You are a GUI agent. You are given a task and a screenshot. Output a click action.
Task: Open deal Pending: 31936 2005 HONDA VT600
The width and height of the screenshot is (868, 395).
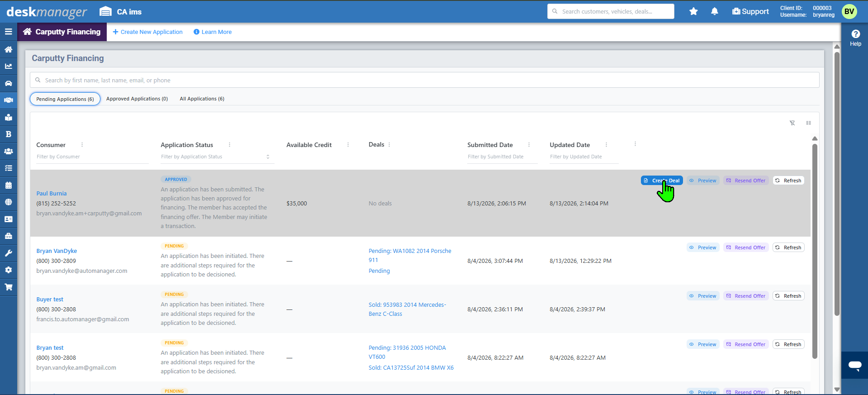point(407,352)
